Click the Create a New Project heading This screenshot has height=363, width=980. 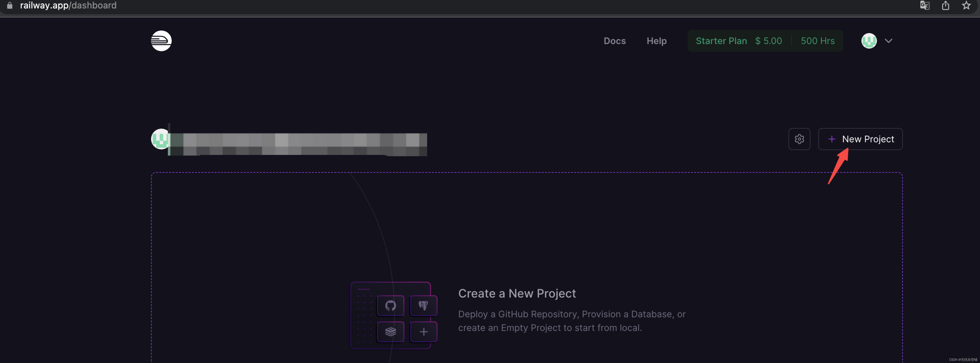(x=517, y=293)
